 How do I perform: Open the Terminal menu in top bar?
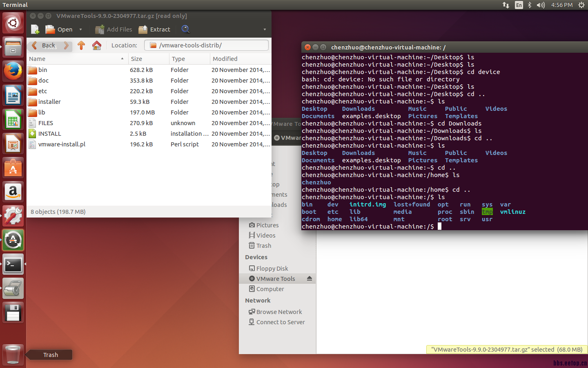(x=15, y=5)
